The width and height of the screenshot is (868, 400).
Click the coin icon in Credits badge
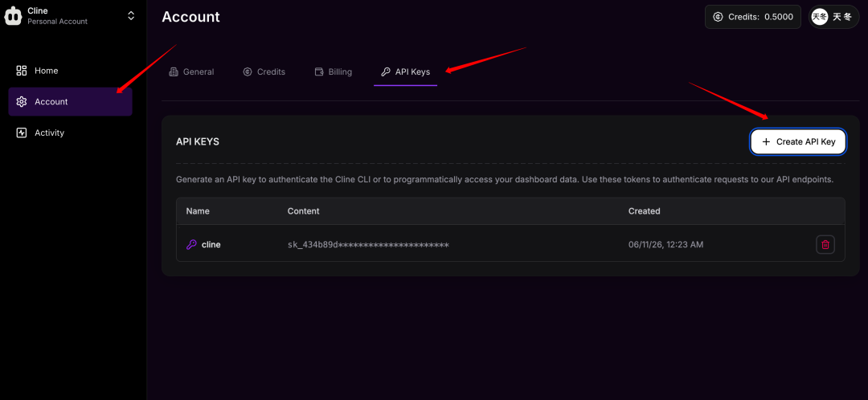[x=719, y=17]
